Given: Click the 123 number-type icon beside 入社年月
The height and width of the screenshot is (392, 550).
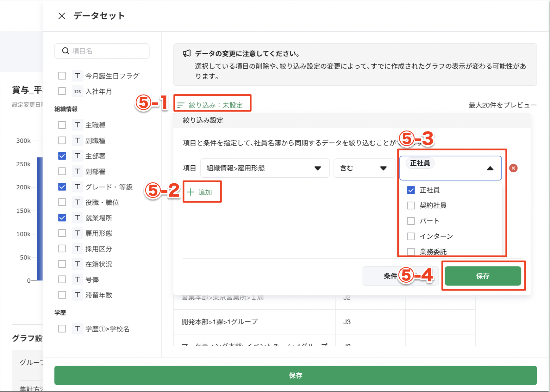Looking at the screenshot, I should pyautogui.click(x=77, y=91).
